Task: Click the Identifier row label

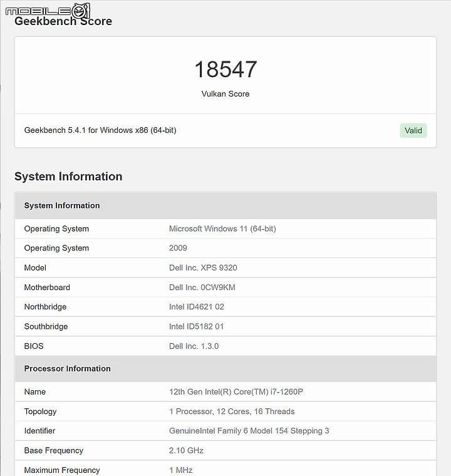Action: click(40, 431)
